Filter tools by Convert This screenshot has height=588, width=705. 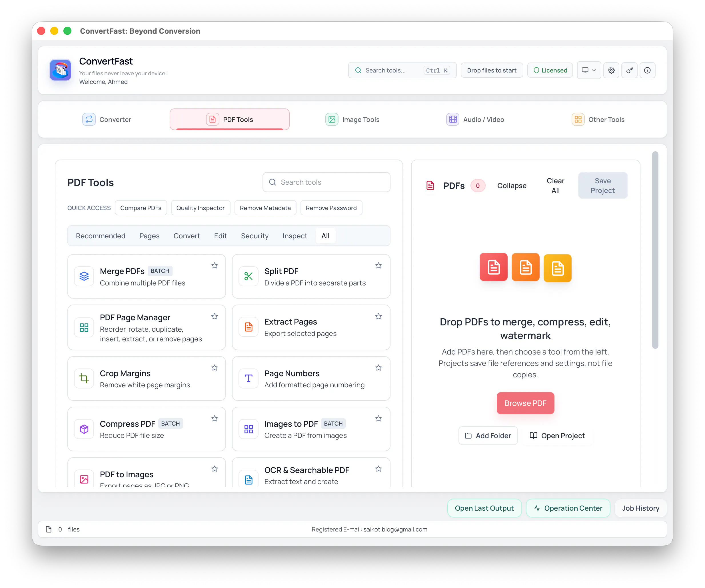tap(187, 236)
